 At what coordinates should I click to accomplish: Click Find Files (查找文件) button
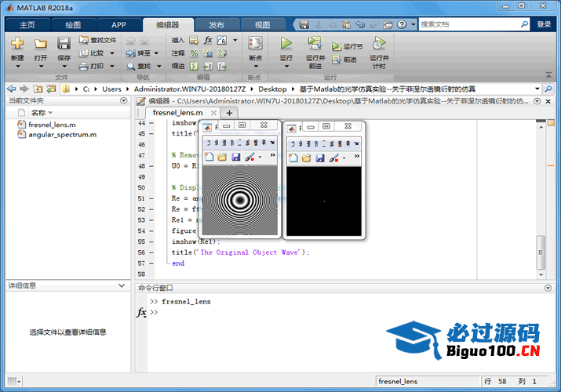pos(97,40)
